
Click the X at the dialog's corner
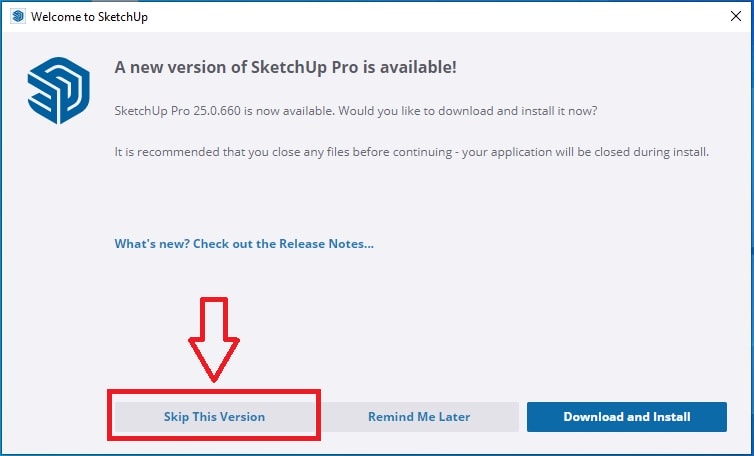(x=736, y=16)
